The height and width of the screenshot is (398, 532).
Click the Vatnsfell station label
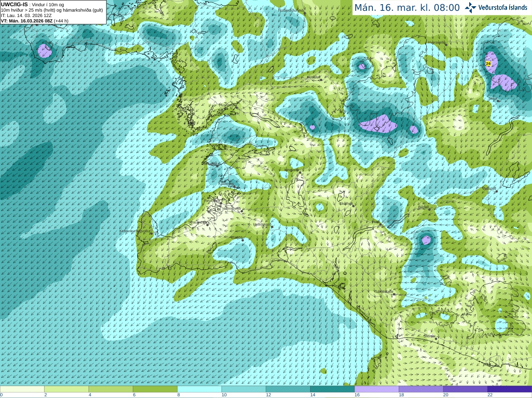489,189
